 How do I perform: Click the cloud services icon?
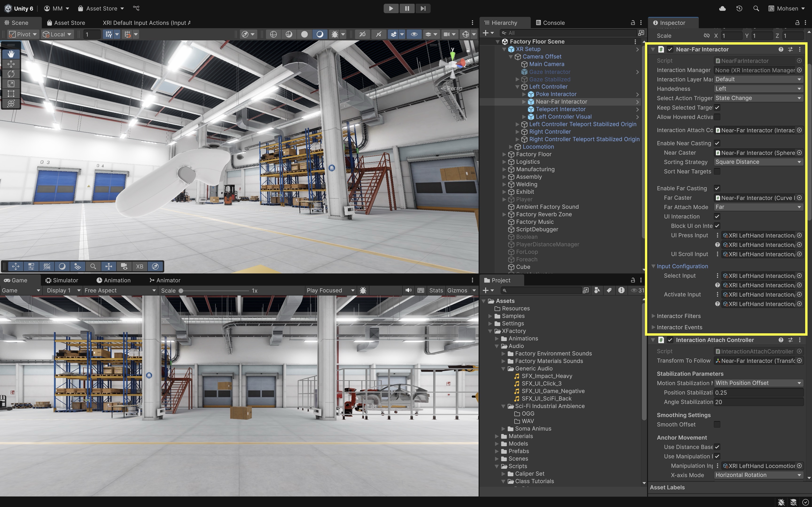[722, 8]
